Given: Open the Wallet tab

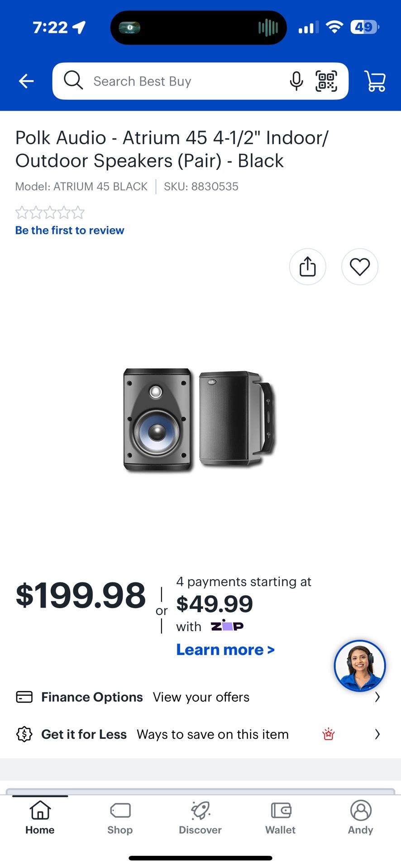Looking at the screenshot, I should pos(281,818).
